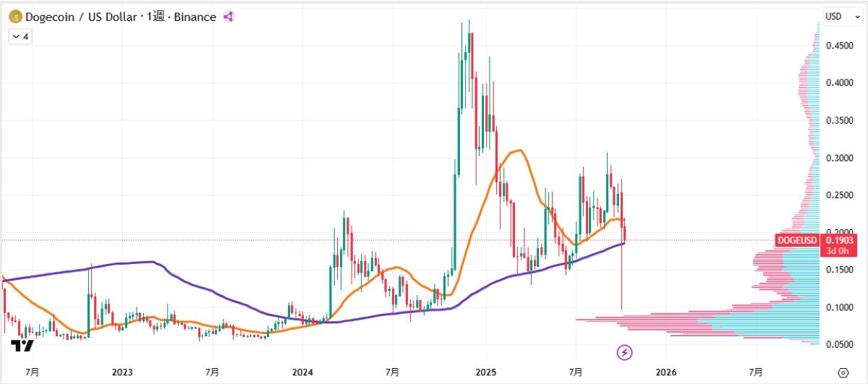Select the 2023 label on time axis

(122, 372)
